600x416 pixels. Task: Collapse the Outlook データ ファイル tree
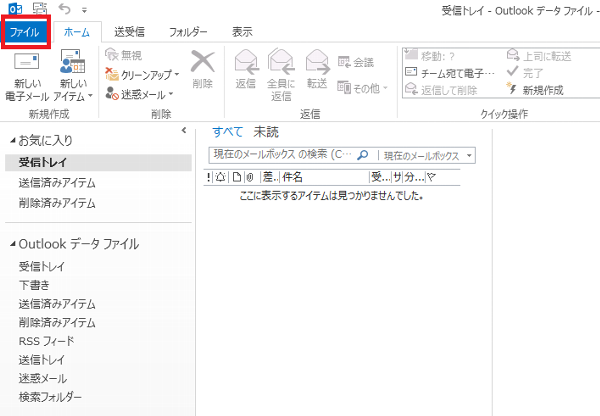click(x=13, y=244)
